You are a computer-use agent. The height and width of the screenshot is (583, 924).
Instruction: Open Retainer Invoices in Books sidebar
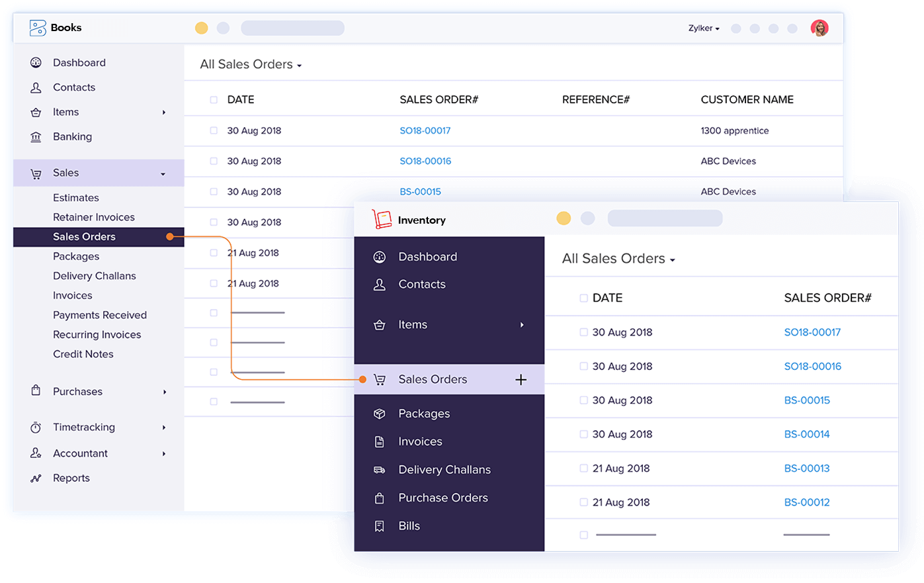[x=94, y=217]
